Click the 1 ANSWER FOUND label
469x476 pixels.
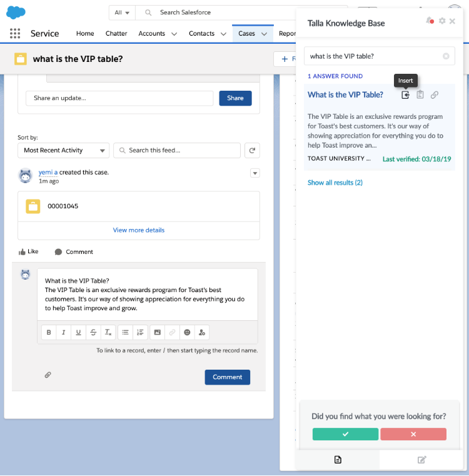pos(335,76)
